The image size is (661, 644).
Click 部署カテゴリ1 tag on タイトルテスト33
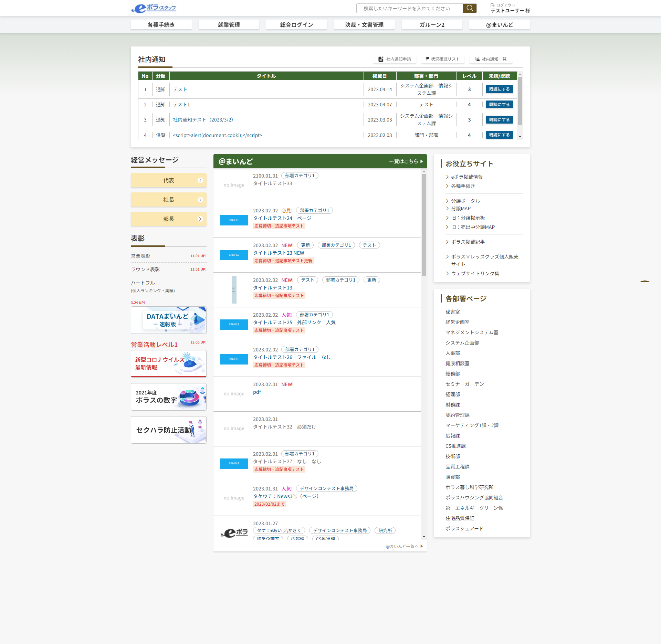tap(300, 176)
